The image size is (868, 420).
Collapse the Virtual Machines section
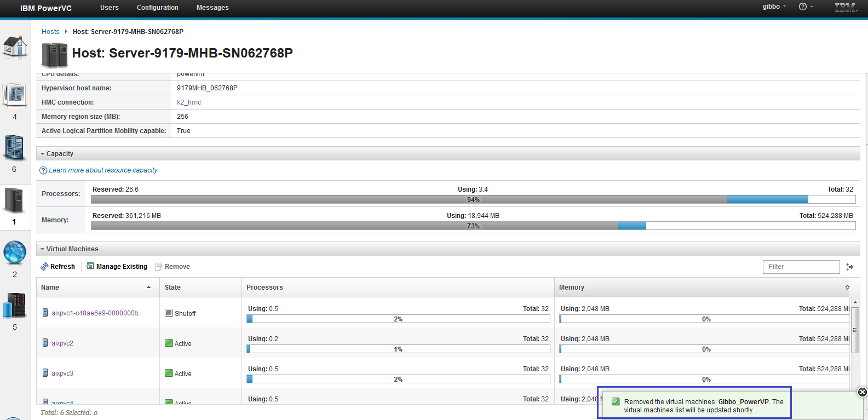(43, 249)
